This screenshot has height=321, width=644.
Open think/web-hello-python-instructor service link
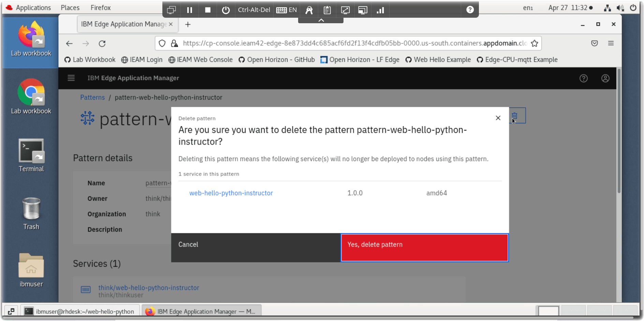(x=149, y=288)
